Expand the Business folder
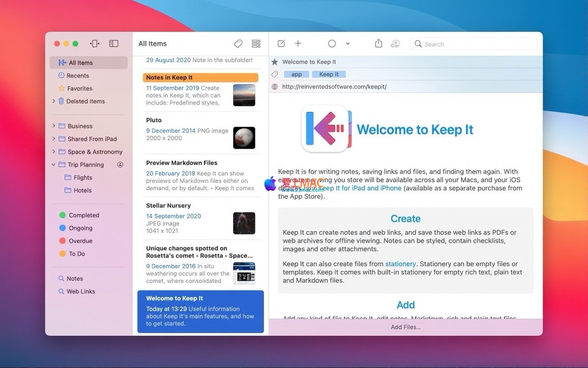588x368 pixels. coord(54,126)
